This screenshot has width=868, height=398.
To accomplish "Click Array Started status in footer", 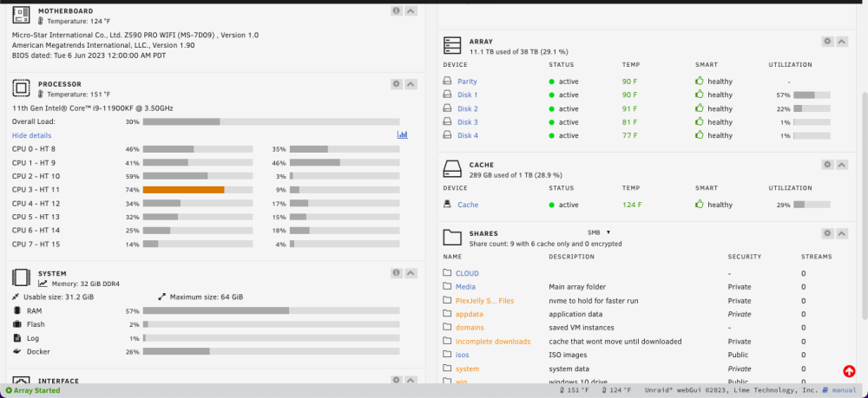I will [33, 391].
